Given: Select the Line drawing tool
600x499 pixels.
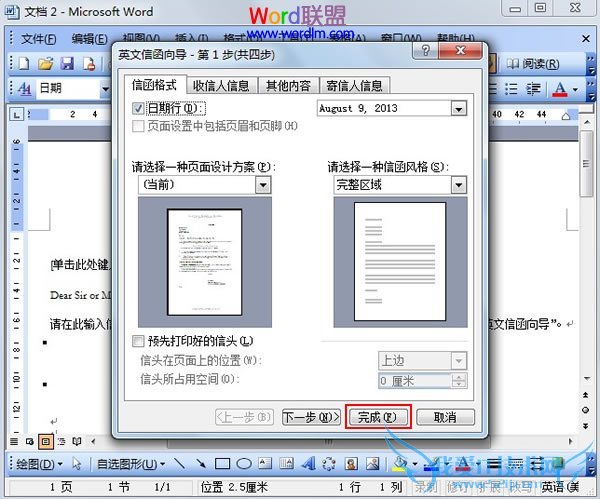Looking at the screenshot, I should point(179,464).
